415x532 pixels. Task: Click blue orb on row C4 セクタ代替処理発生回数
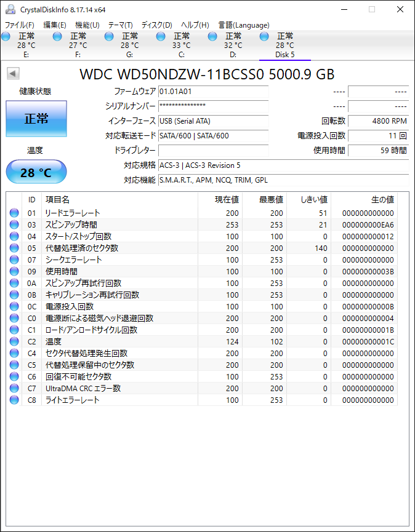pos(14,353)
